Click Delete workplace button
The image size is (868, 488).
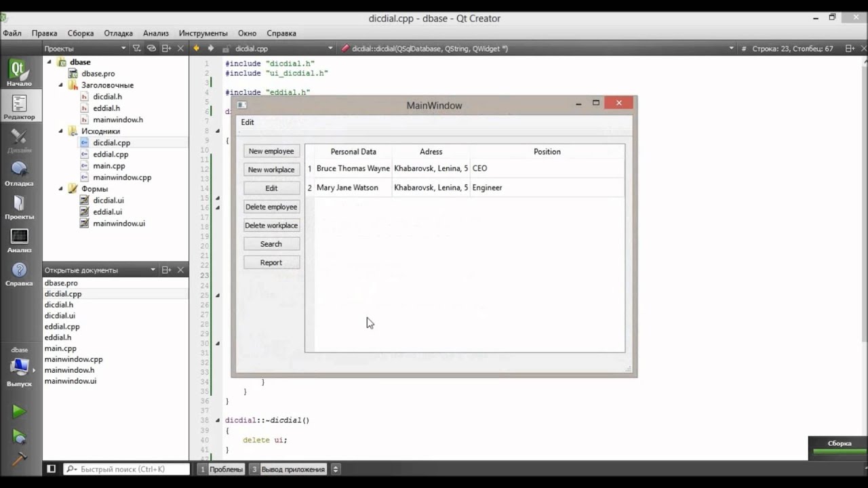point(271,226)
